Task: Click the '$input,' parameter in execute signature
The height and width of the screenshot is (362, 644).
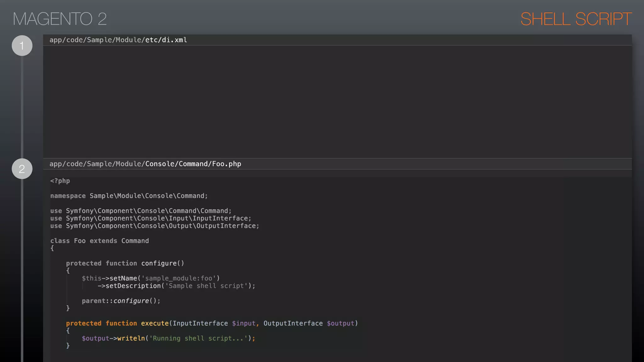Action: click(246, 323)
